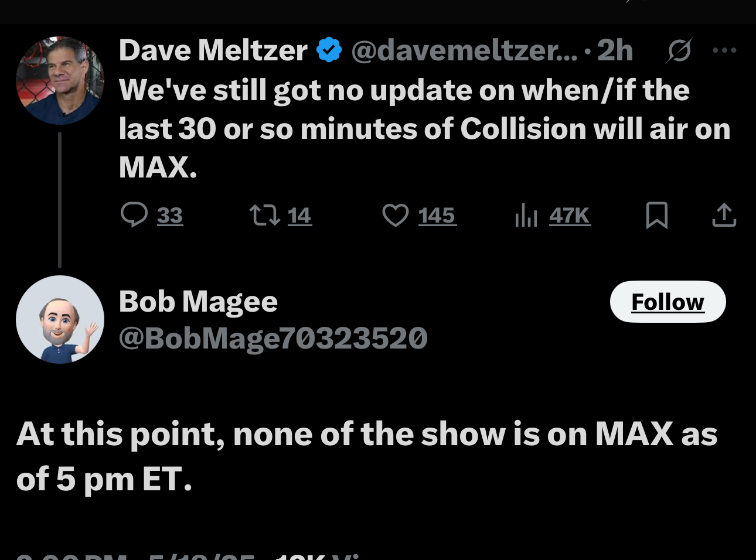This screenshot has height=560, width=756.
Task: Open Dave Meltzer's profile picture
Action: (x=60, y=80)
